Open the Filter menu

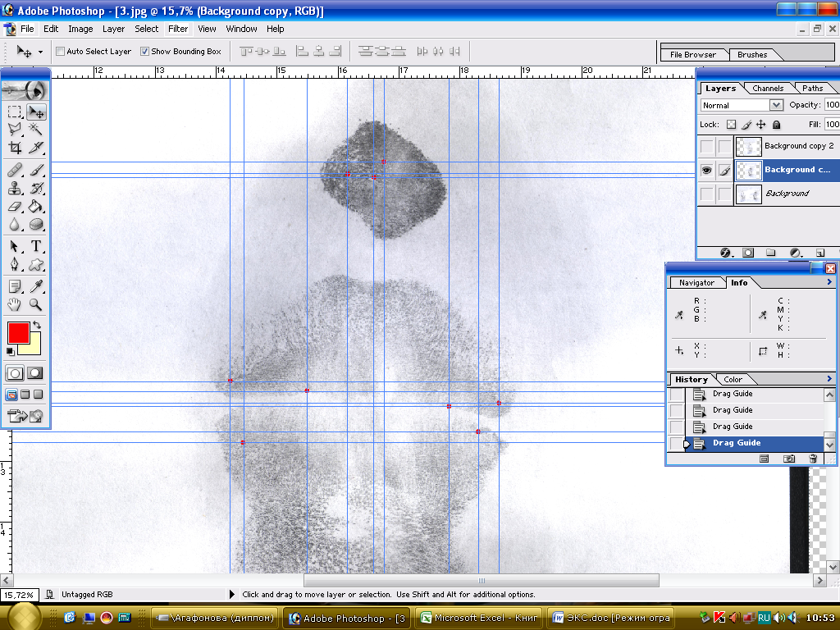pyautogui.click(x=178, y=29)
